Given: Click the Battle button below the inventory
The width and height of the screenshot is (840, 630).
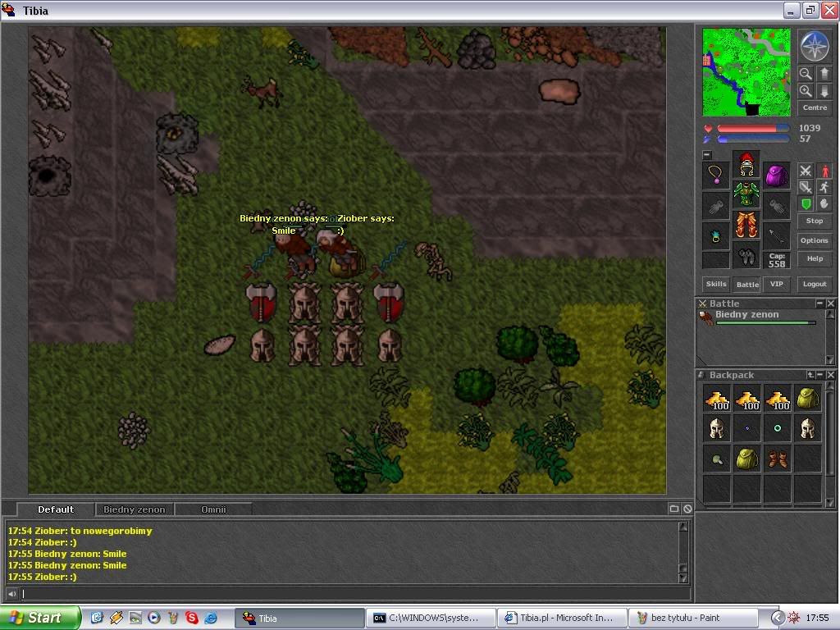Looking at the screenshot, I should (746, 285).
